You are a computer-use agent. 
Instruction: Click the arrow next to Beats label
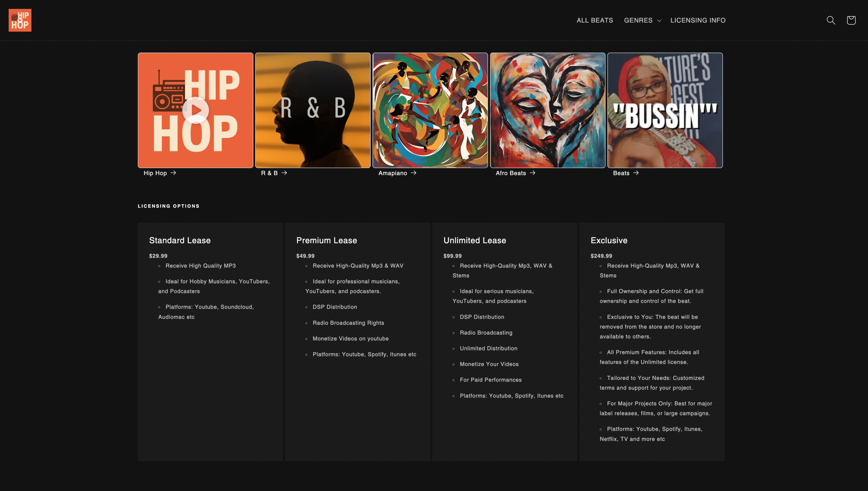pos(636,173)
